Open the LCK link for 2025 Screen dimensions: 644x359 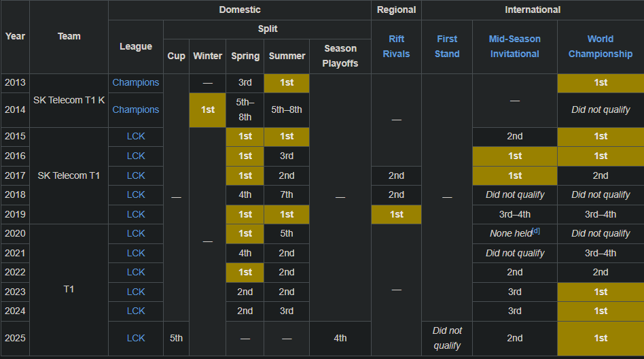136,339
